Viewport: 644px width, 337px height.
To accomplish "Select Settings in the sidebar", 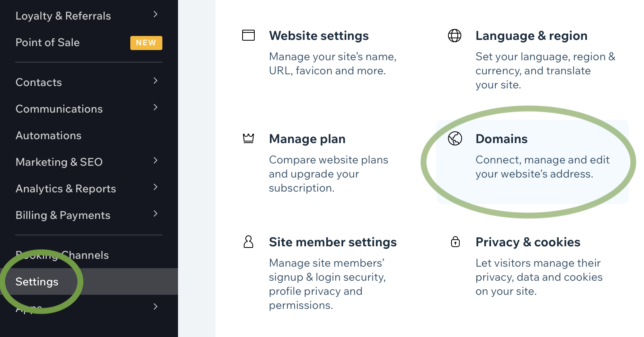I will (x=37, y=281).
